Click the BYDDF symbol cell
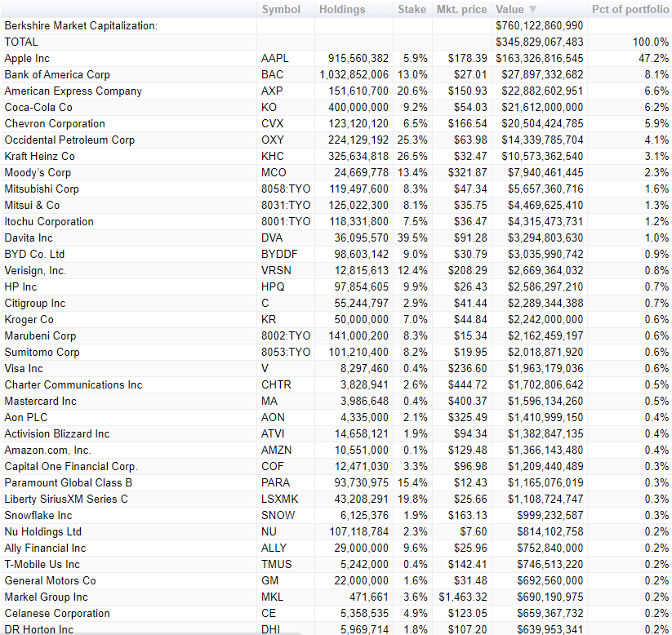Image resolution: width=672 pixels, height=635 pixels. click(279, 254)
